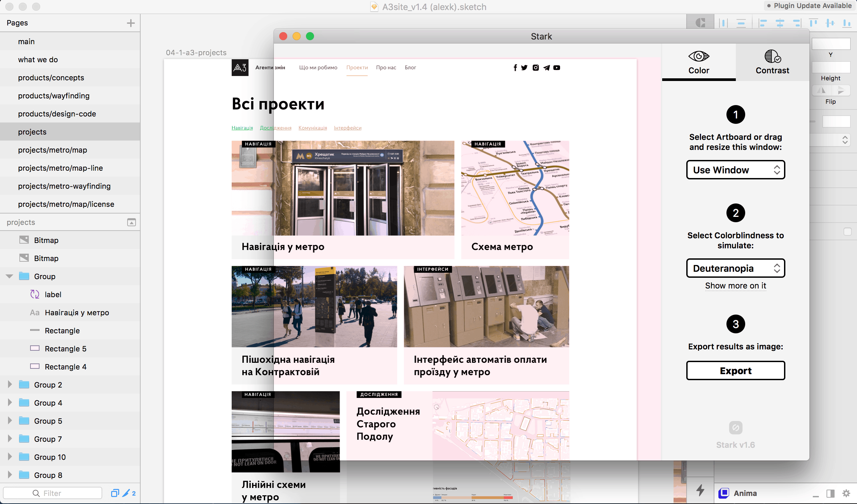Switch to the Contrast tab in Stark
The height and width of the screenshot is (504, 857).
click(x=772, y=62)
